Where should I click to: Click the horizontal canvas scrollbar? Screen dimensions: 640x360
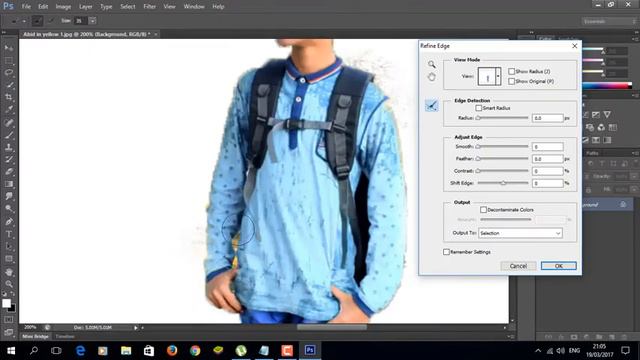click(331, 327)
